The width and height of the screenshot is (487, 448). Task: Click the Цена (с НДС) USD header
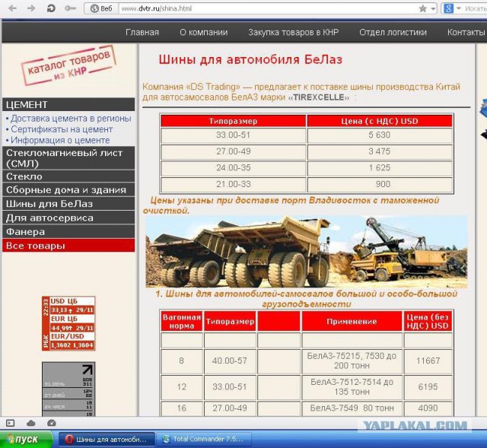[x=380, y=121]
